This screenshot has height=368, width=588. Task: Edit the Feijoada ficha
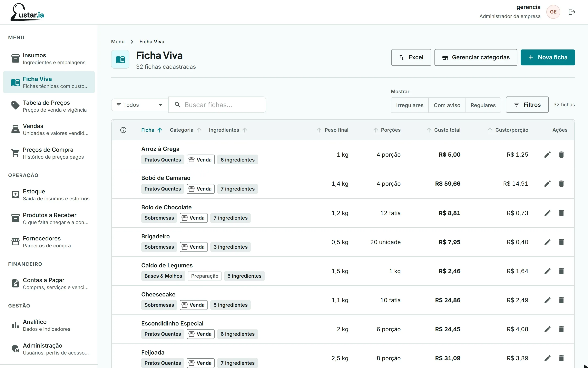pos(547,358)
